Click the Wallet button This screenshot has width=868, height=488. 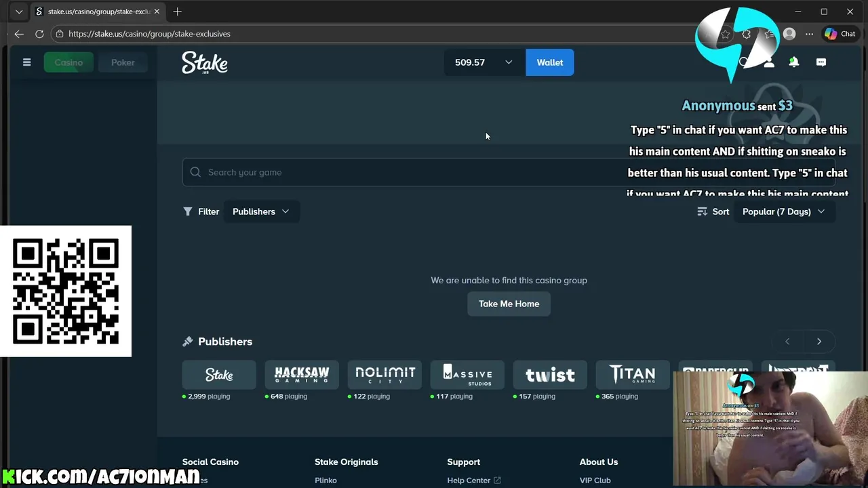click(x=550, y=62)
